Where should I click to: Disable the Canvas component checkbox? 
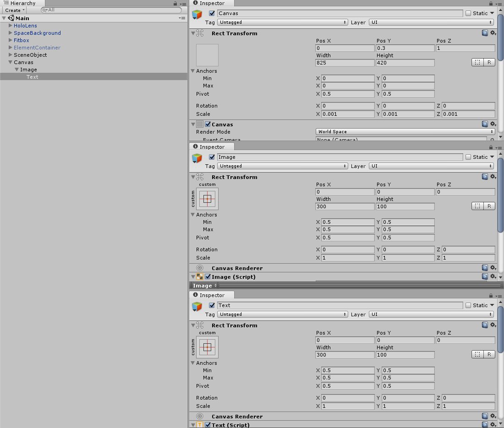tap(208, 124)
